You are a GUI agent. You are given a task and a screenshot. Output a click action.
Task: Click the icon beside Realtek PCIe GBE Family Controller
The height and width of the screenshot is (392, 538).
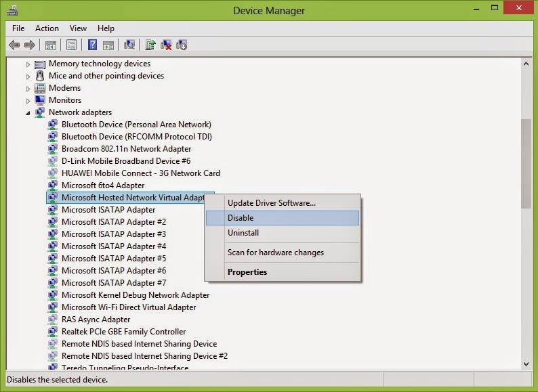coord(52,332)
